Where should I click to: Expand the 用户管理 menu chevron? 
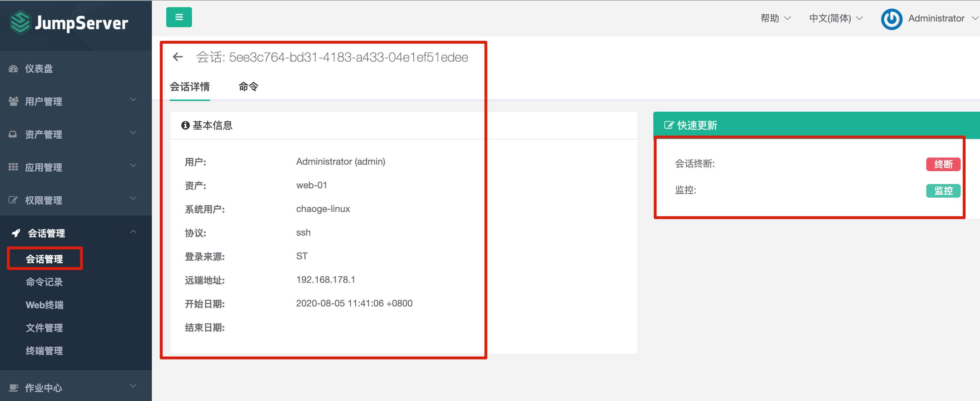133,100
